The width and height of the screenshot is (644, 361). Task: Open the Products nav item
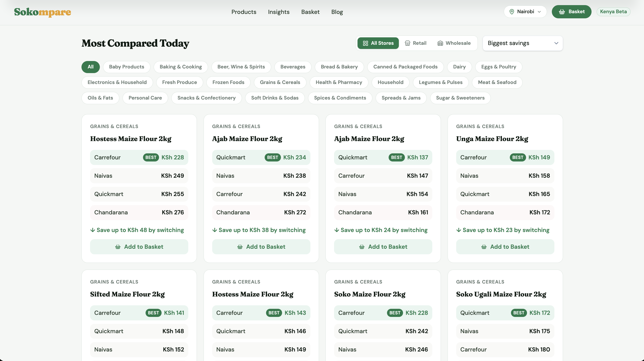pyautogui.click(x=244, y=12)
